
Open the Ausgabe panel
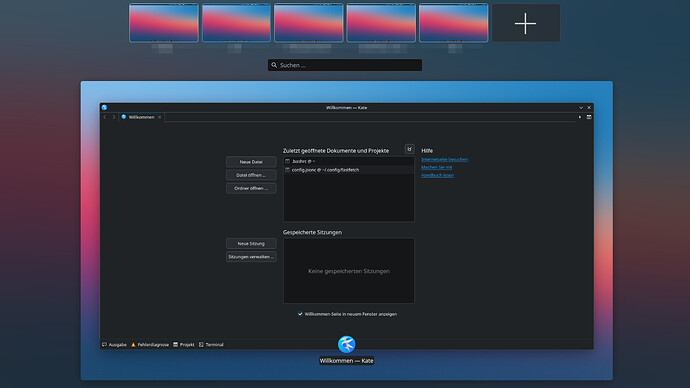point(114,344)
